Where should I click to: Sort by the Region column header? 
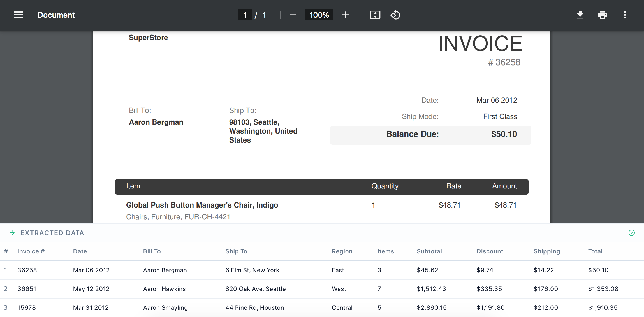click(342, 251)
